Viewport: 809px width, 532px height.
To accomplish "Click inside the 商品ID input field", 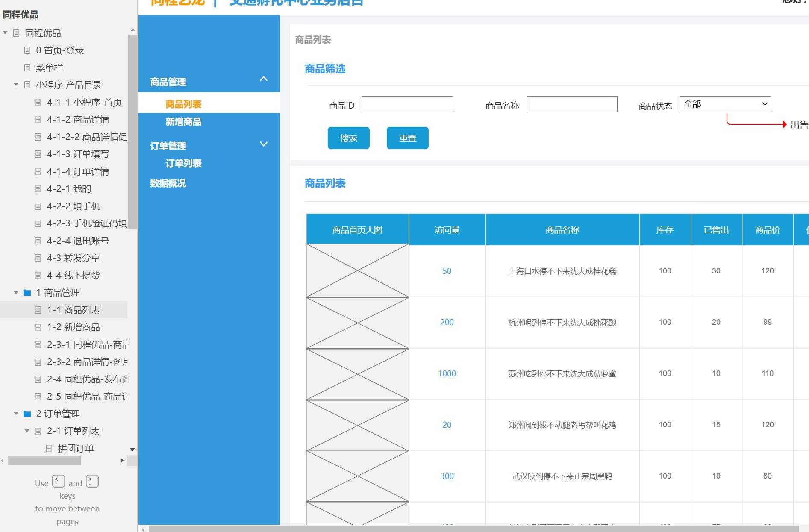I will point(406,104).
